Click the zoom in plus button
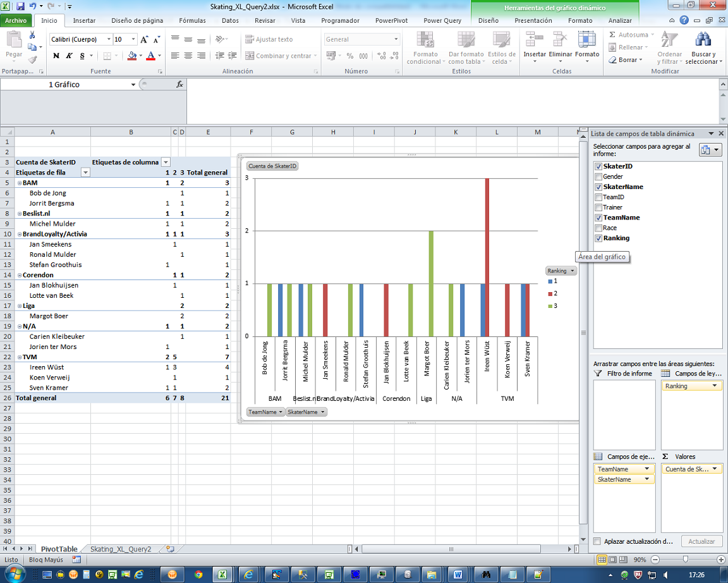Viewport: 728px width, 583px height. (720, 560)
